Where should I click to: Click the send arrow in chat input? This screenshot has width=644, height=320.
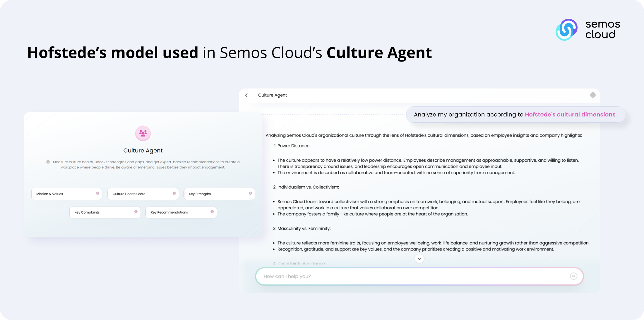pos(573,276)
